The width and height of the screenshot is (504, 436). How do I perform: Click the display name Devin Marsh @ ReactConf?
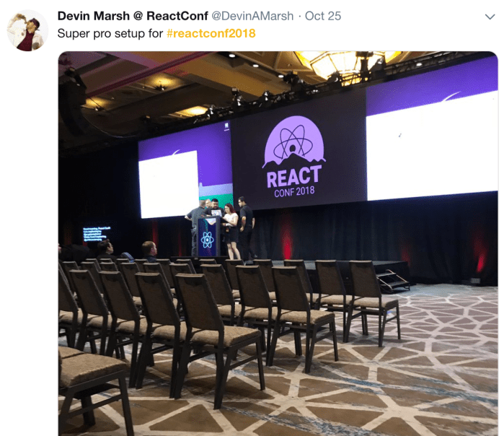[x=133, y=16]
